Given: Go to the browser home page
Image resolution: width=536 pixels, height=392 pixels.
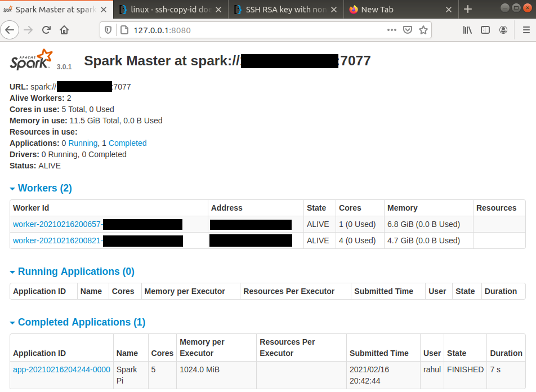Looking at the screenshot, I should coord(64,30).
